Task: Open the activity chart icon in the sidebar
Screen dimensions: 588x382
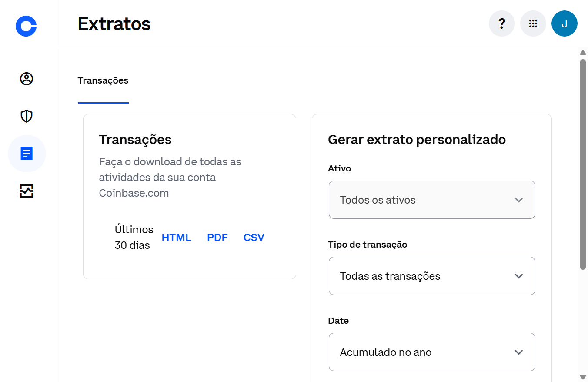Action: [27, 191]
